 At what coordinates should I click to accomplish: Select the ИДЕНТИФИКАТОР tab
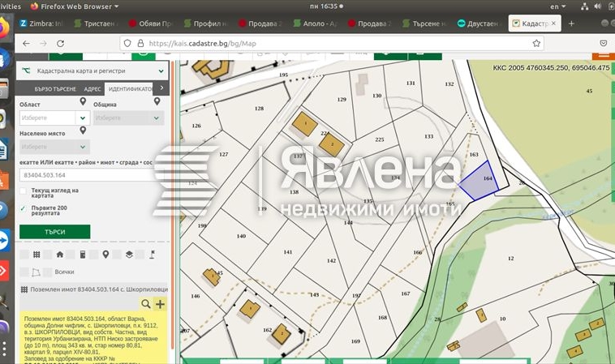(x=130, y=89)
